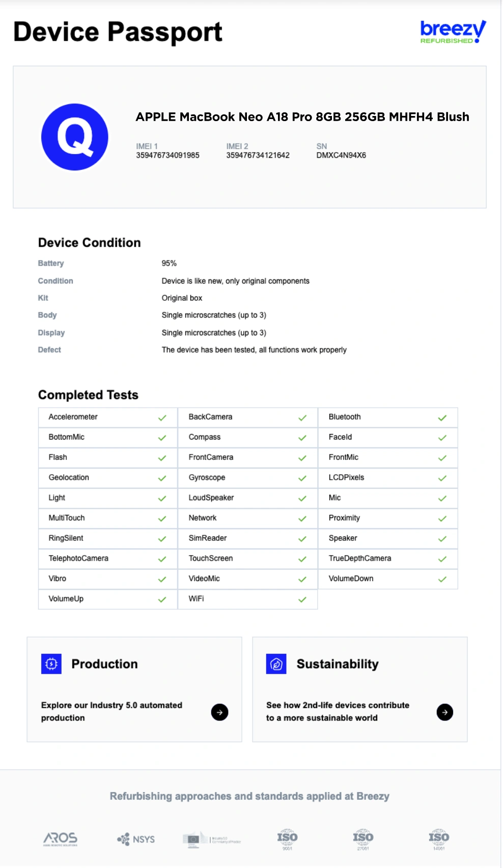
Task: Click the checkmark in the Geolocation row
Action: tap(162, 478)
